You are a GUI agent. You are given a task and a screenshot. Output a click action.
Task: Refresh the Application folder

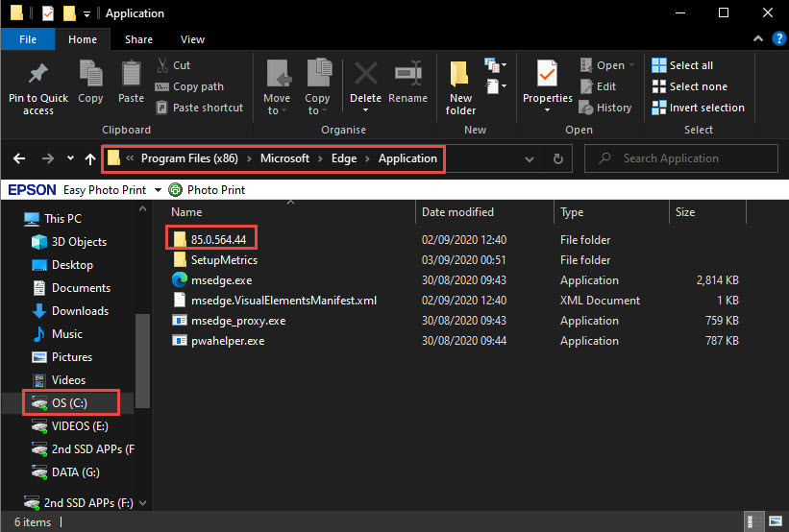coord(558,158)
